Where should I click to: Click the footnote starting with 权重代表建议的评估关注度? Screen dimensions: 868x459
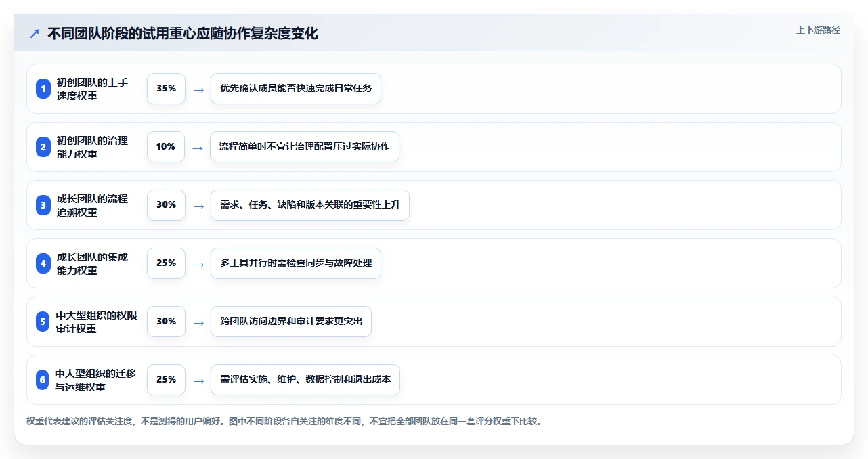click(x=284, y=421)
